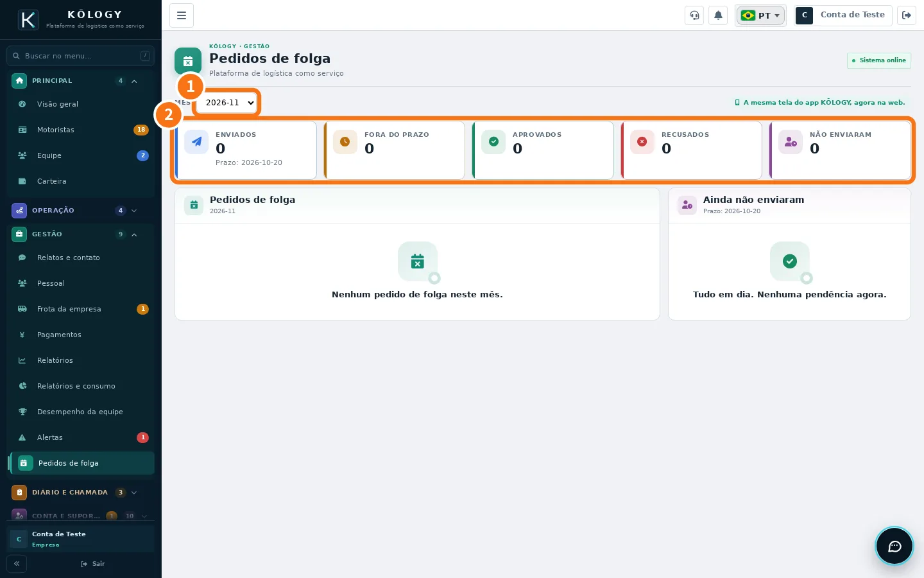Open Pessoal menu item
Screen dimensions: 924x578
click(x=81, y=283)
